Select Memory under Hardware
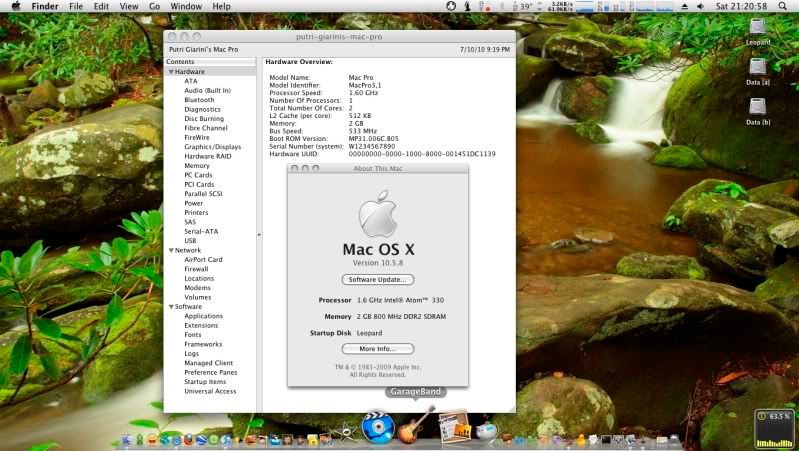The image size is (799, 451). (x=197, y=166)
